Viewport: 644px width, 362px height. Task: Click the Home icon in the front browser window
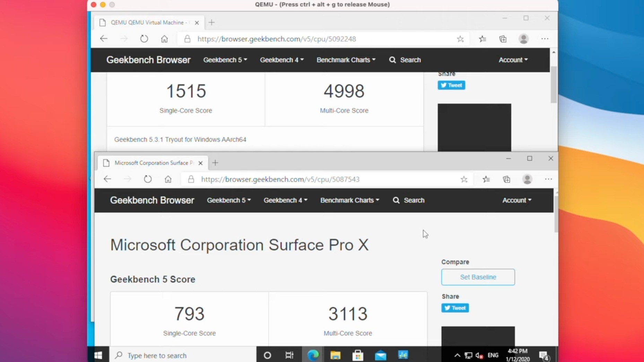point(168,179)
